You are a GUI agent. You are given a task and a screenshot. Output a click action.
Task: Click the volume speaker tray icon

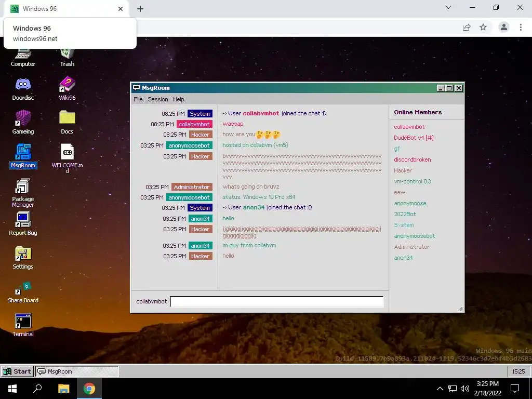tap(465, 389)
